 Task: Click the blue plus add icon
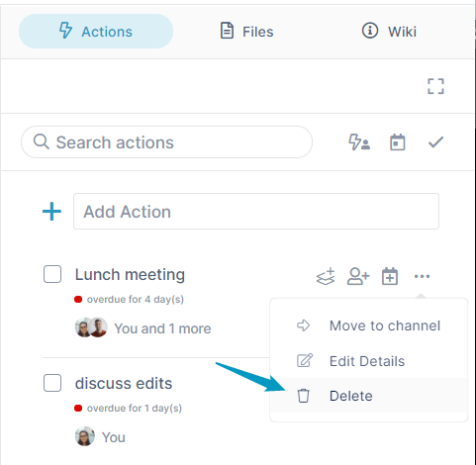[51, 212]
